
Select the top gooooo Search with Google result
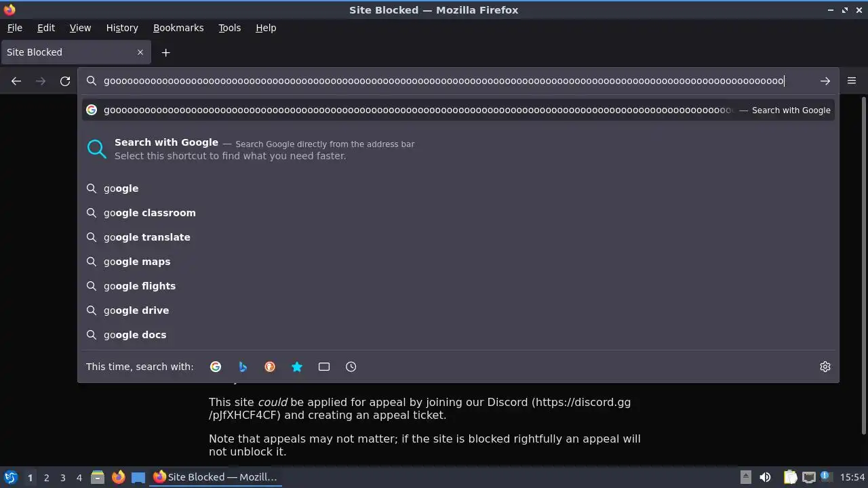pos(458,110)
